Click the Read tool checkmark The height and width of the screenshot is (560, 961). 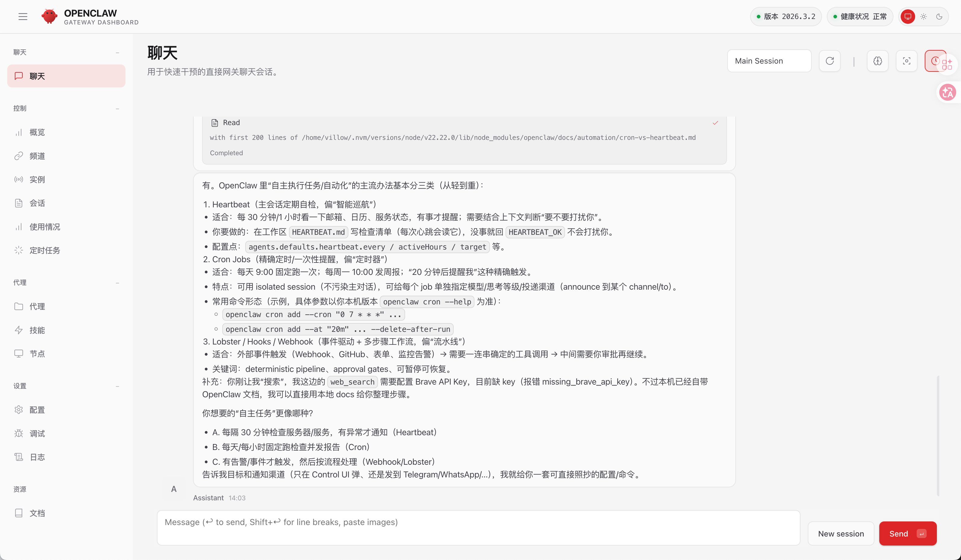click(715, 123)
